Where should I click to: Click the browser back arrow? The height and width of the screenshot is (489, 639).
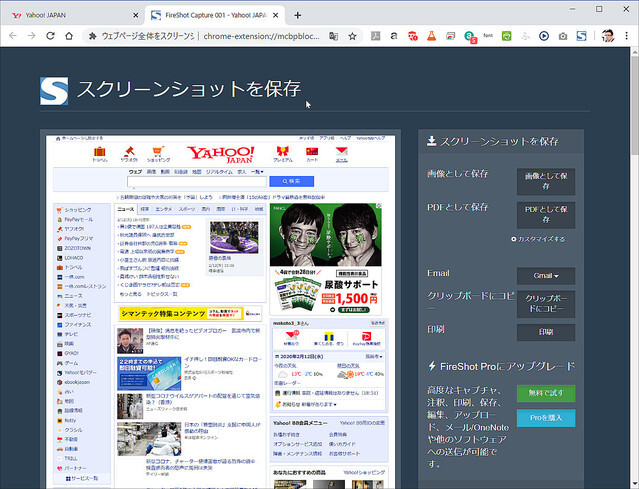click(x=12, y=36)
